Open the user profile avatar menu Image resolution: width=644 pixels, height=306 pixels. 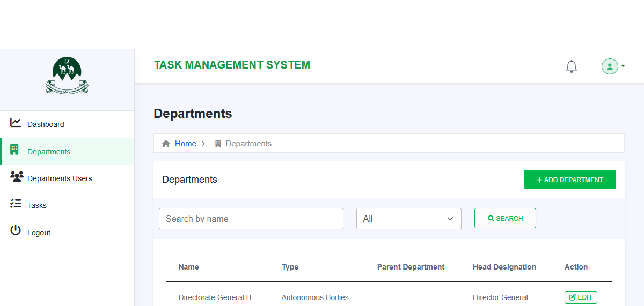(x=610, y=66)
